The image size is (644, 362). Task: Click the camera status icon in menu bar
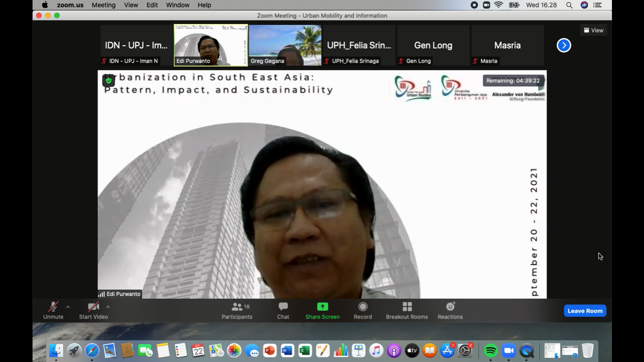[x=487, y=5]
